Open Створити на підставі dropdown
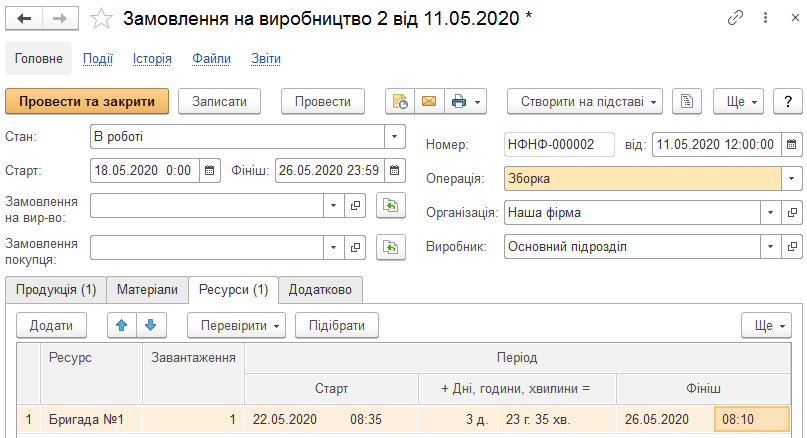The height and width of the screenshot is (438, 807). pos(585,101)
